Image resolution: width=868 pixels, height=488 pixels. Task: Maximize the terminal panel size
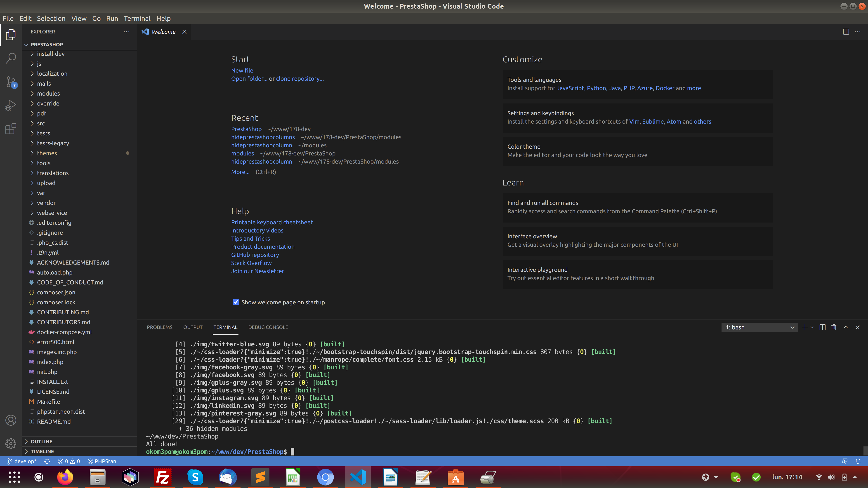coord(846,327)
